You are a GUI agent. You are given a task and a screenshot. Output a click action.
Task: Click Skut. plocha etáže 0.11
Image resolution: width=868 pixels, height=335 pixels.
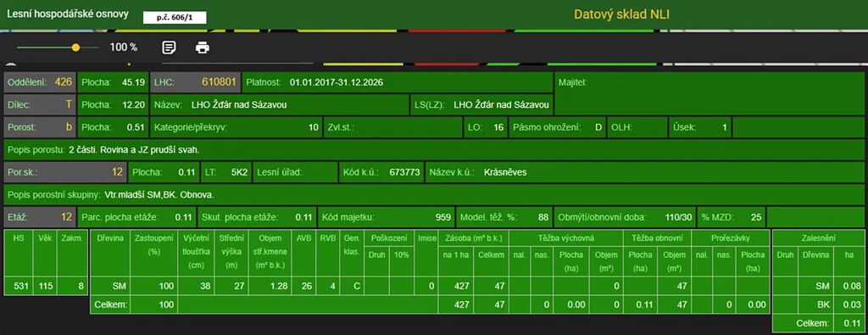[x=257, y=217]
